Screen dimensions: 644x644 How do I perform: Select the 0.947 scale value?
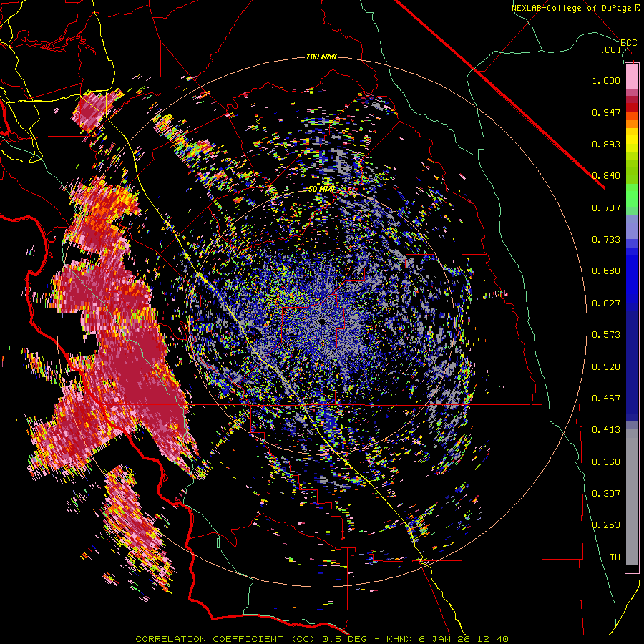(606, 112)
